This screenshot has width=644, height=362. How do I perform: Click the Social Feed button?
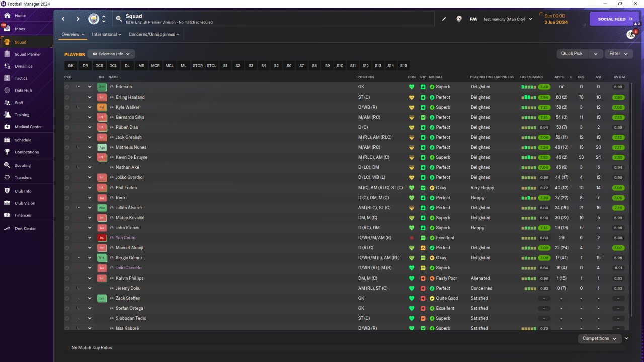[x=614, y=19]
